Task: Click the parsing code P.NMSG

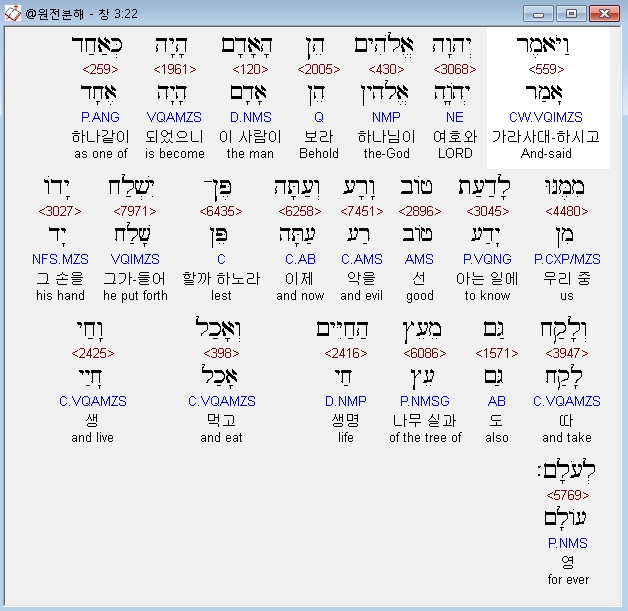Action: point(425,401)
